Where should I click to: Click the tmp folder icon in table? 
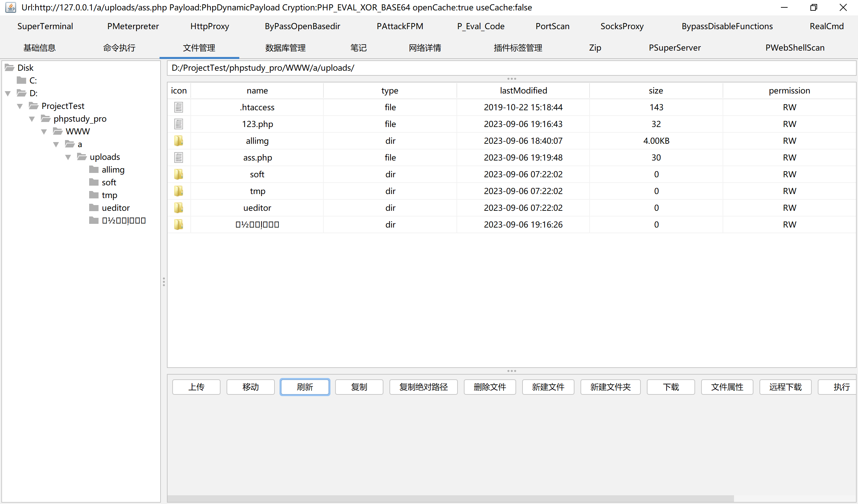tap(179, 191)
